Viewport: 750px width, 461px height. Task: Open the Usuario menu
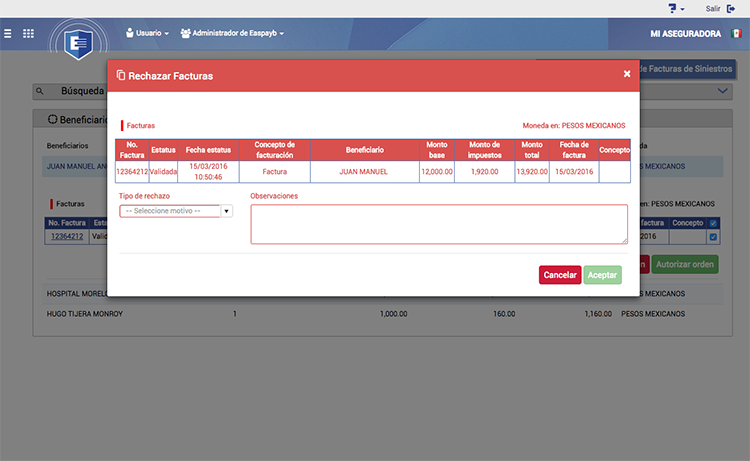tap(147, 33)
